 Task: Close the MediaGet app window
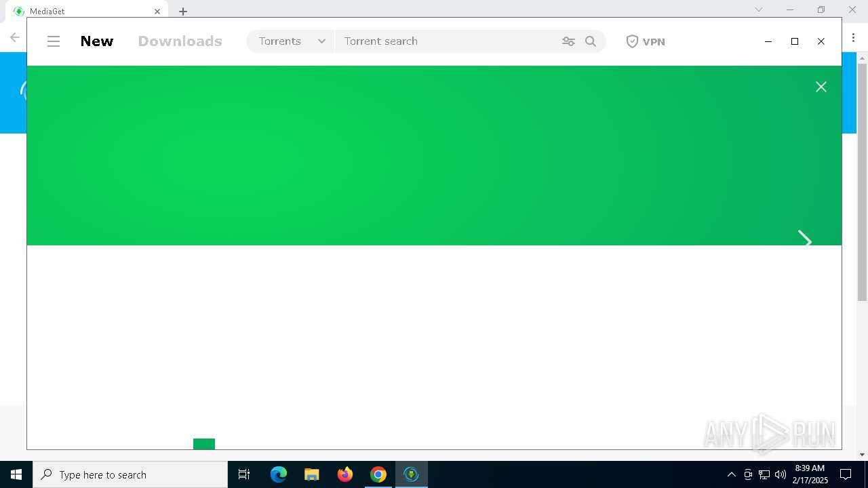click(x=821, y=41)
